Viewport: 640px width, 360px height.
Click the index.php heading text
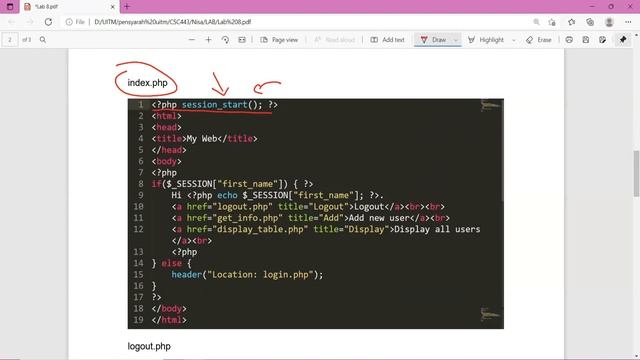[x=147, y=83]
